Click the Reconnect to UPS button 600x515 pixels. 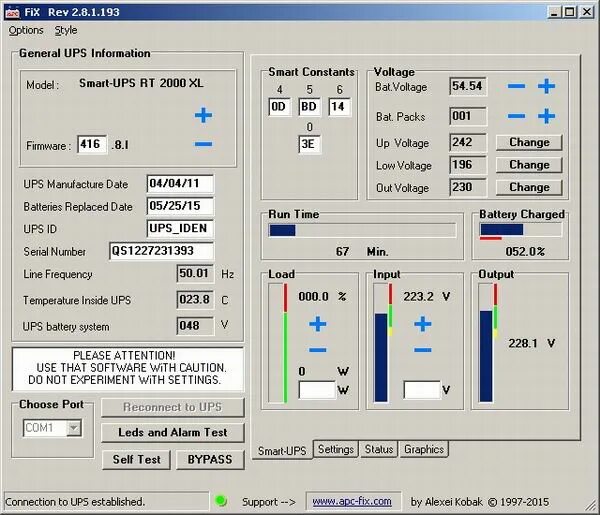pos(173,407)
